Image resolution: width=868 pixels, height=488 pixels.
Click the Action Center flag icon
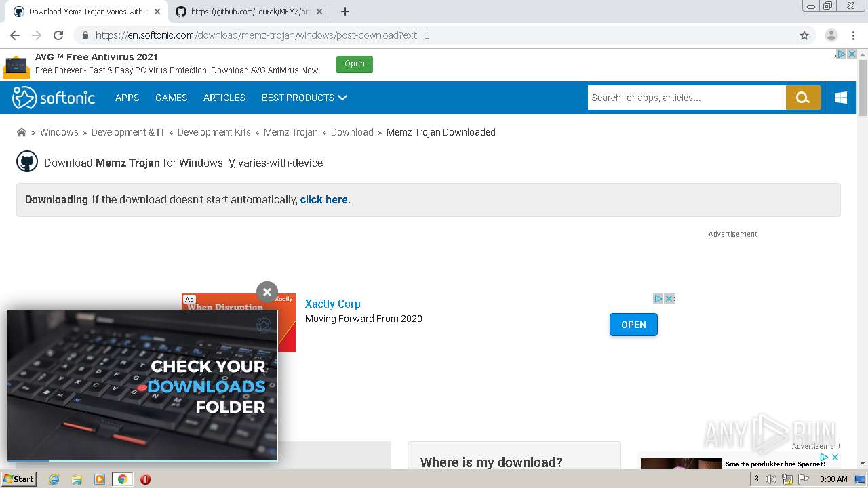[802, 479]
